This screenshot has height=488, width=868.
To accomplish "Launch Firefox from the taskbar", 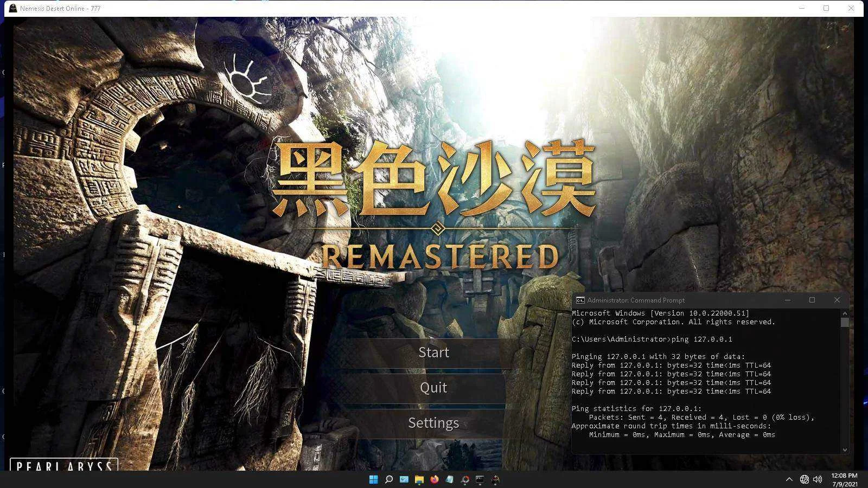I will (434, 479).
